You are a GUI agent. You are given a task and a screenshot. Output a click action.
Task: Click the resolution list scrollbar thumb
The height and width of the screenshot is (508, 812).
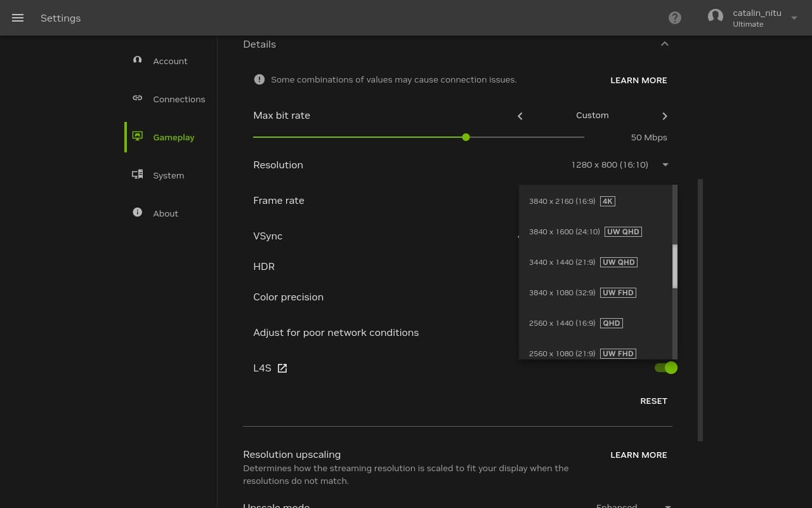pyautogui.click(x=675, y=267)
